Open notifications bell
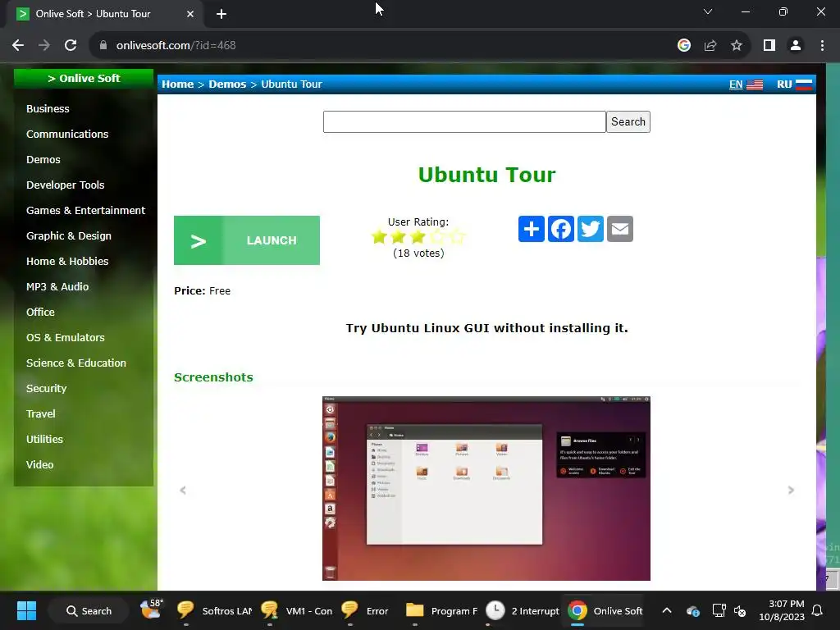The image size is (840, 630). [x=818, y=610]
